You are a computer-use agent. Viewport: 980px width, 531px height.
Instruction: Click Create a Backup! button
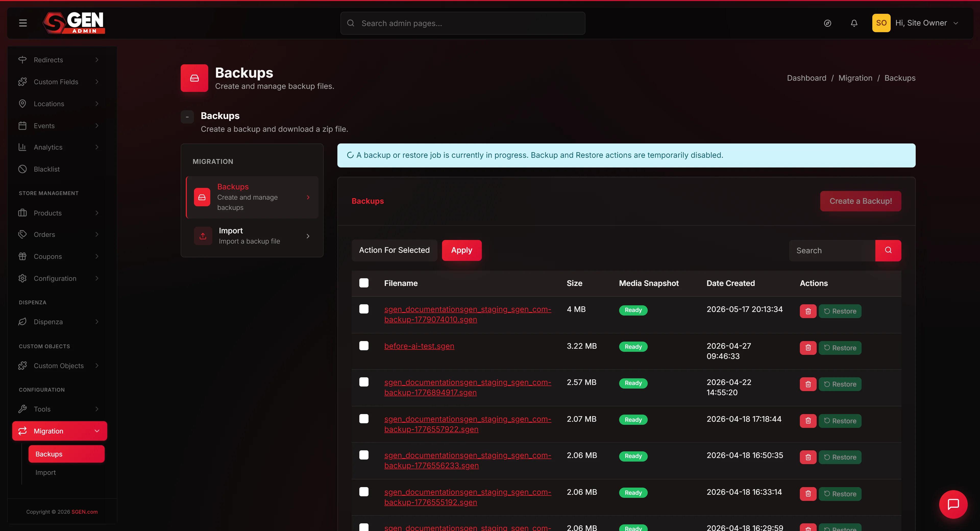point(861,201)
